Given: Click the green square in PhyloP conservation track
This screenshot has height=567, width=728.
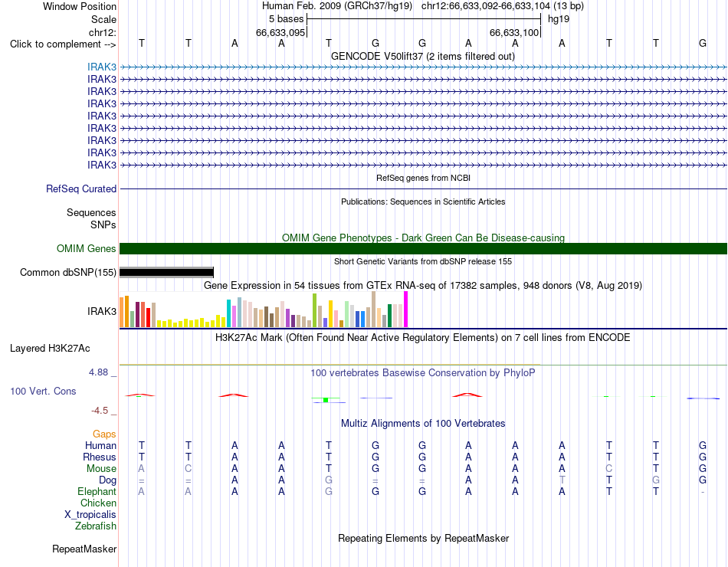Looking at the screenshot, I should 326,400.
